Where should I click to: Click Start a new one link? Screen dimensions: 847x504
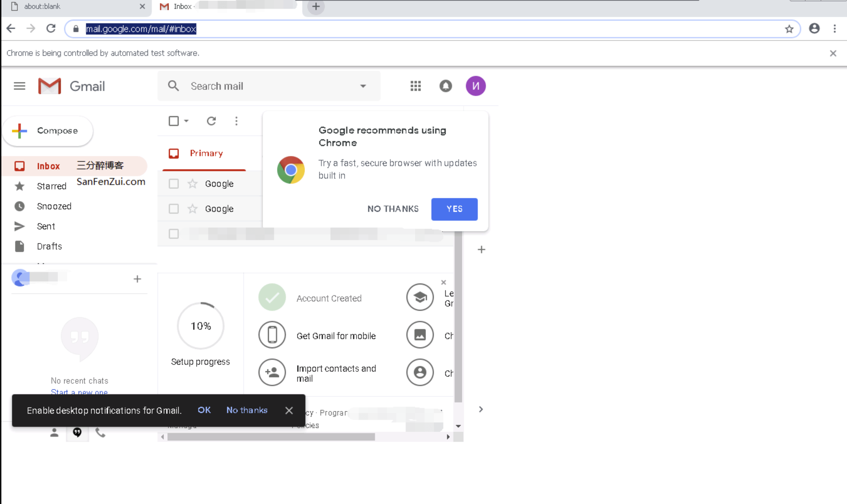pyautogui.click(x=79, y=392)
